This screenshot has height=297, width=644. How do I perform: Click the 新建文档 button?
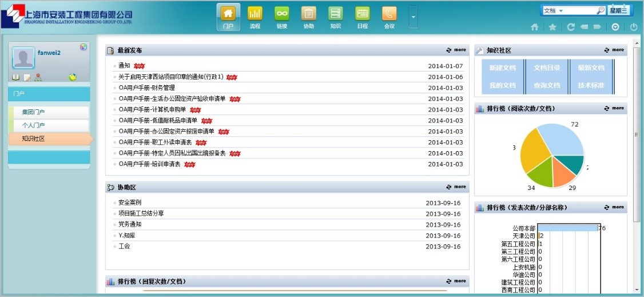coord(502,68)
